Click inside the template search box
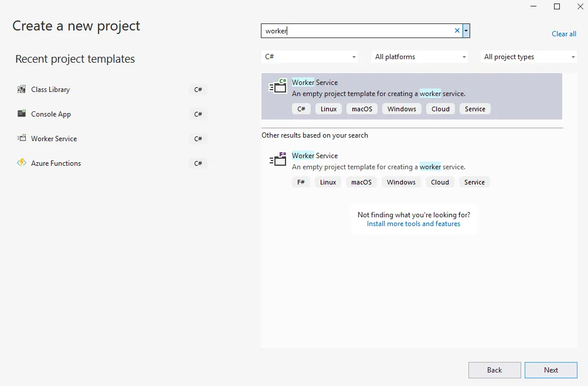The width and height of the screenshot is (588, 386). pyautogui.click(x=358, y=31)
